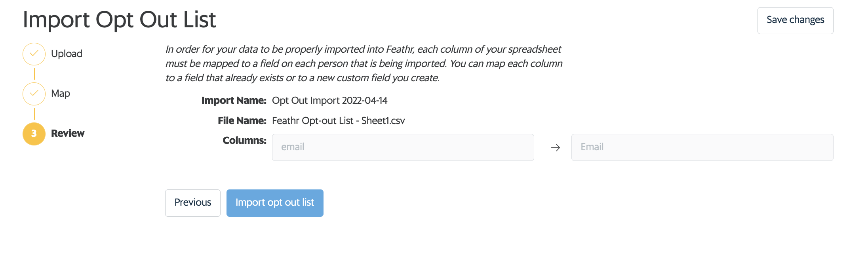Go back with the Previous button
Image resolution: width=868 pixels, height=256 pixels.
click(x=193, y=203)
